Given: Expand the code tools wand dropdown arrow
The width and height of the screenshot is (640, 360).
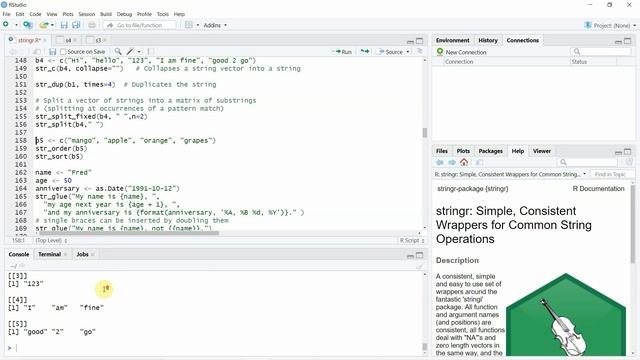Looking at the screenshot, I should (x=139, y=52).
